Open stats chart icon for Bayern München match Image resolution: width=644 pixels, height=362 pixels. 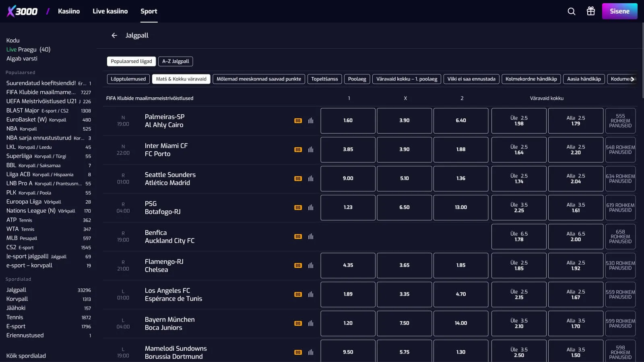pos(311,323)
